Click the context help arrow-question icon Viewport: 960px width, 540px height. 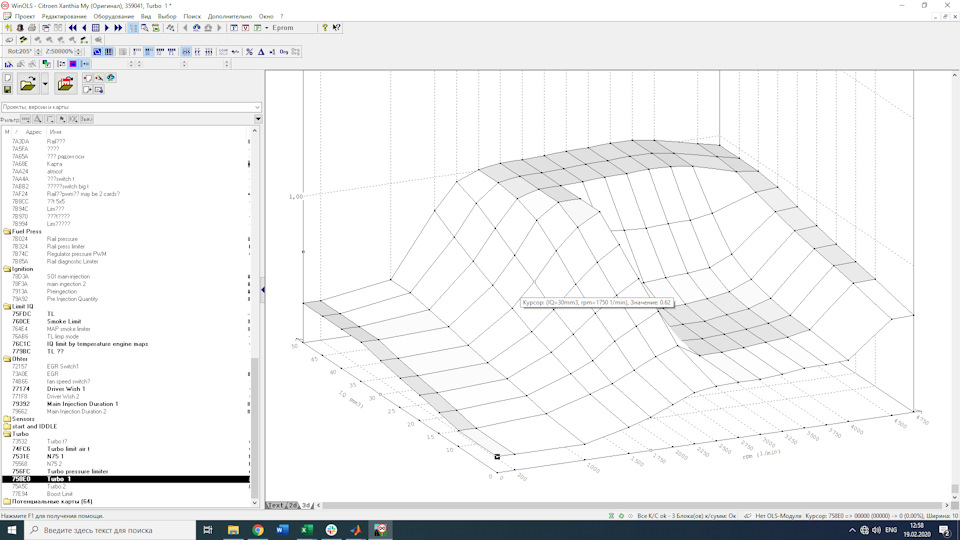[x=336, y=28]
